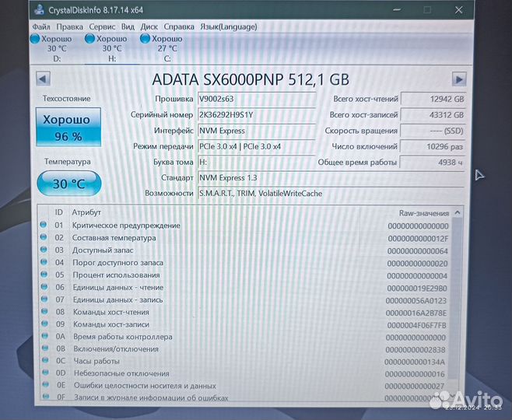Click power on count 10296 раз
Viewport: 512px width, 420px height.
click(433, 146)
